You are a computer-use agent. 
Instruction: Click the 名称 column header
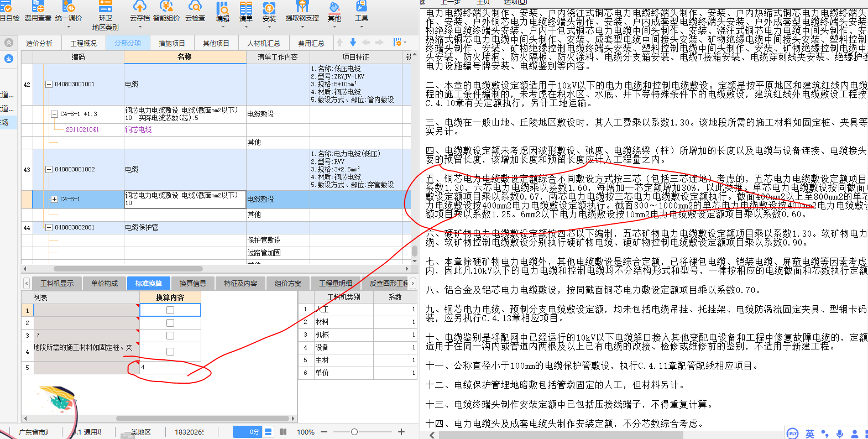[x=185, y=56]
